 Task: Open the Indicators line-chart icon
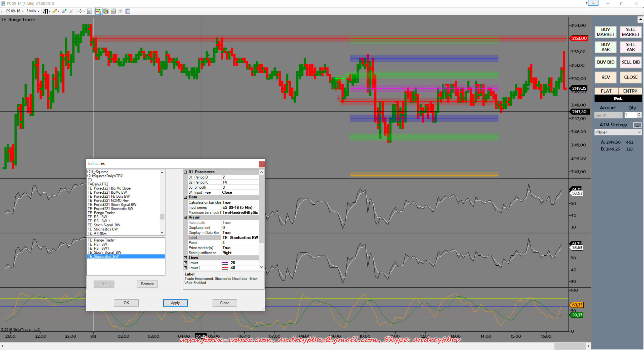[x=113, y=11]
